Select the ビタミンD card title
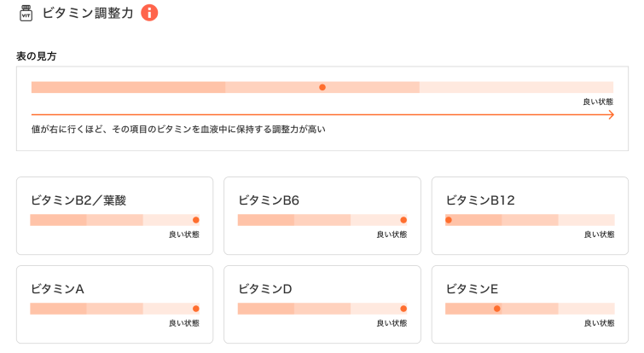 point(265,289)
